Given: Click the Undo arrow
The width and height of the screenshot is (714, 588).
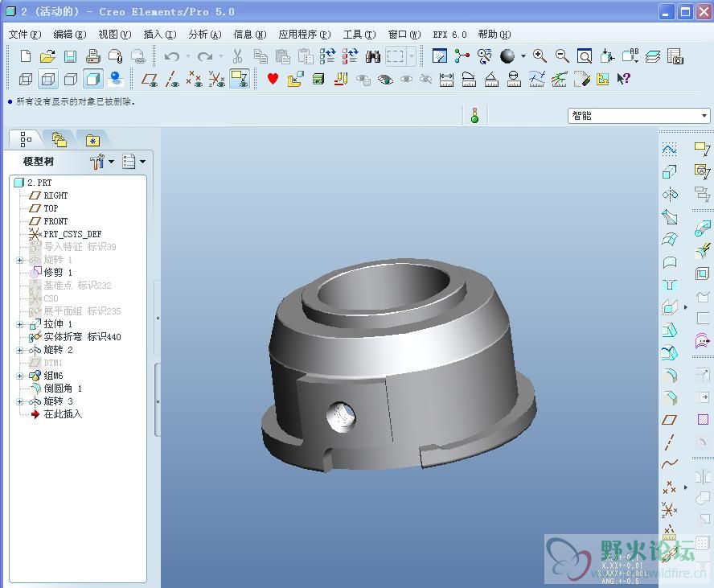Looking at the screenshot, I should coord(172,56).
